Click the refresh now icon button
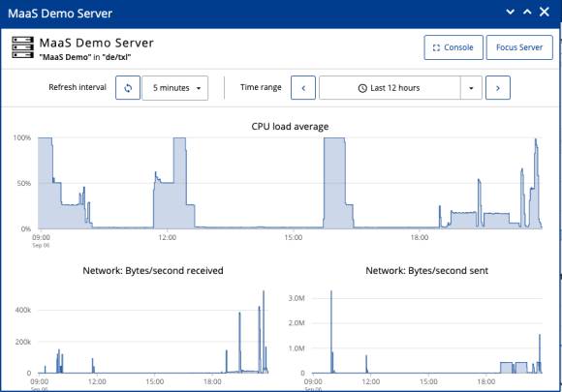Viewport: 562px width, 392px height. pos(128,88)
